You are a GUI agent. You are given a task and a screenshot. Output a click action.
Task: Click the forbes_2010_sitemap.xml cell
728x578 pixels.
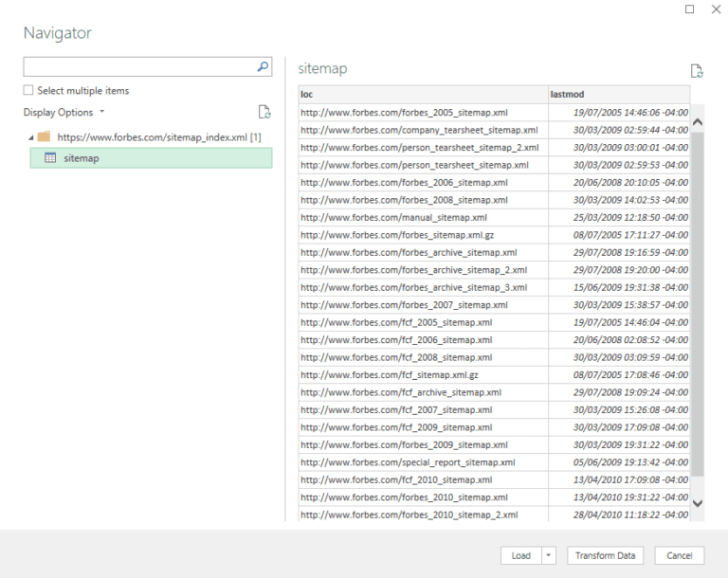(x=423, y=497)
